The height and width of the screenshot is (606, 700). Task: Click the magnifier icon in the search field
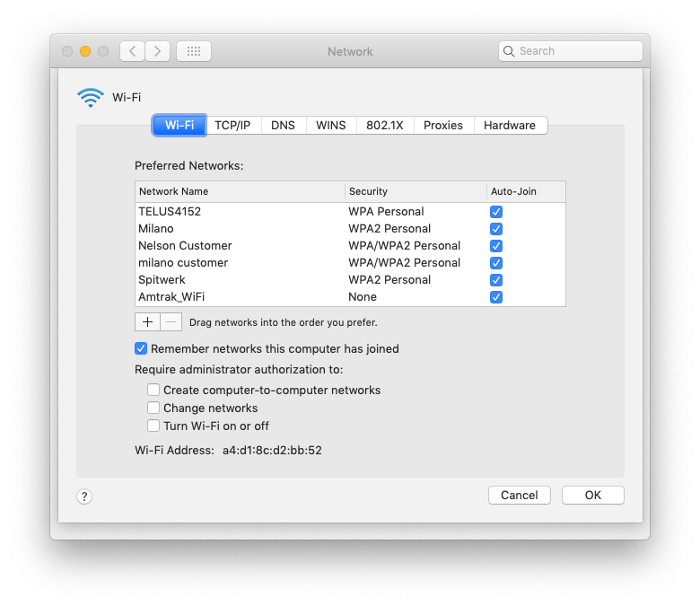pos(509,51)
